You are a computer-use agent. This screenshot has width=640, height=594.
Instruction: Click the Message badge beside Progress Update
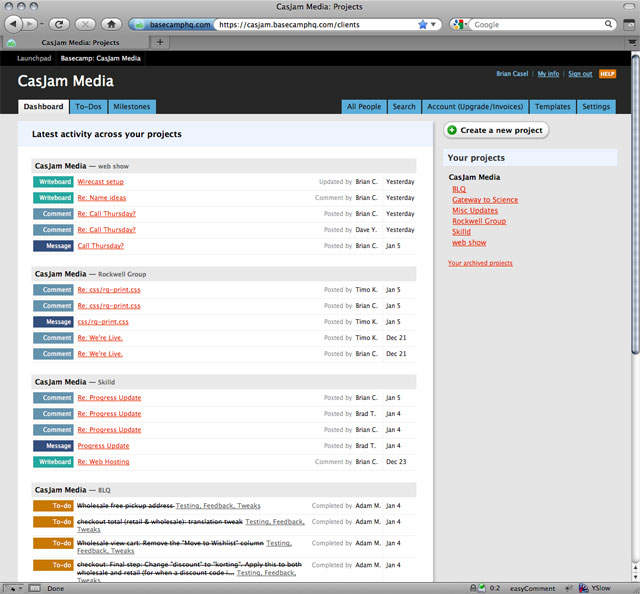(53, 446)
